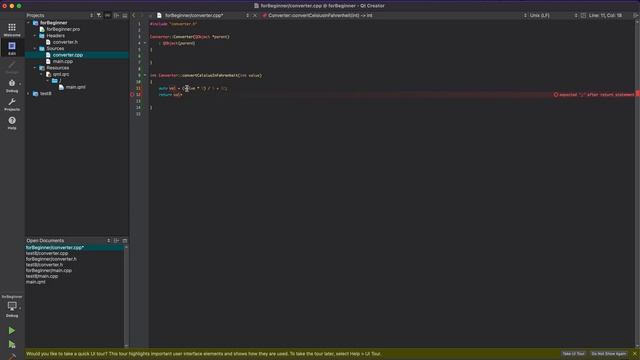Switch to forBeginner/main.cpp in Open Documents
Image resolution: width=640 pixels, height=360 pixels.
point(49,270)
